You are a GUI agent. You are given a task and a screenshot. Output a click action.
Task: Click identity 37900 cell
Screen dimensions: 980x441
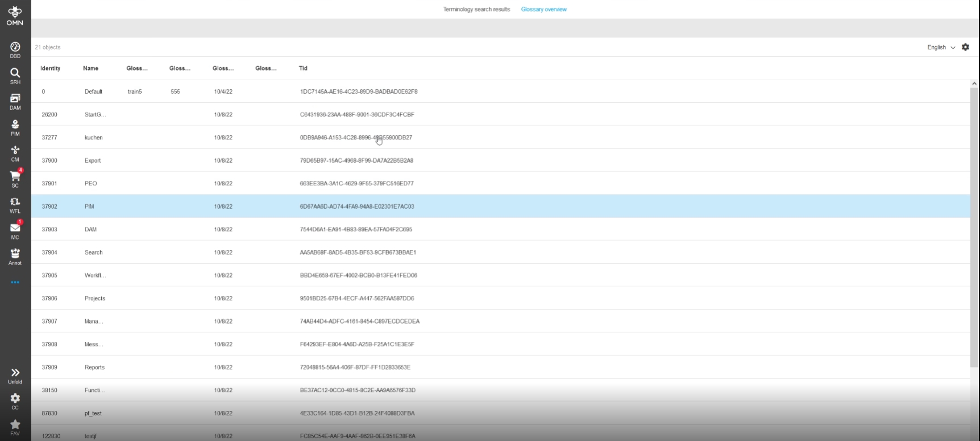pos(49,160)
